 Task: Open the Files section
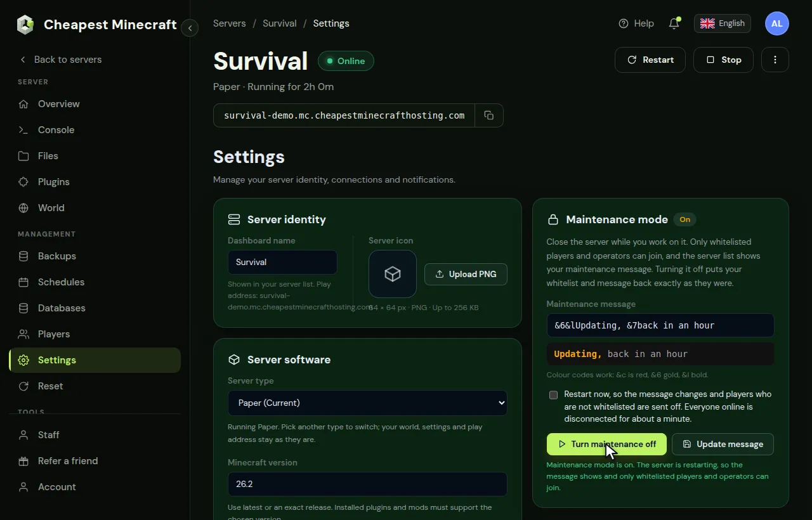[95, 156]
